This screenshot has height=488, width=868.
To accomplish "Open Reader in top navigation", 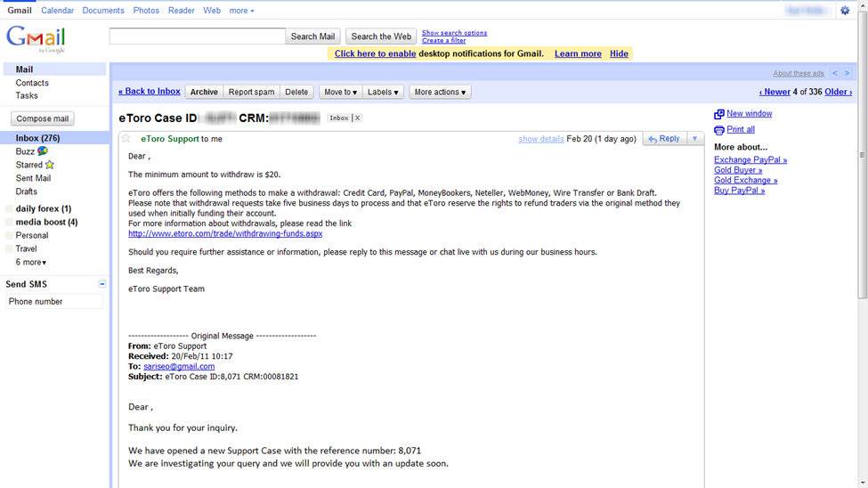I will tap(181, 11).
